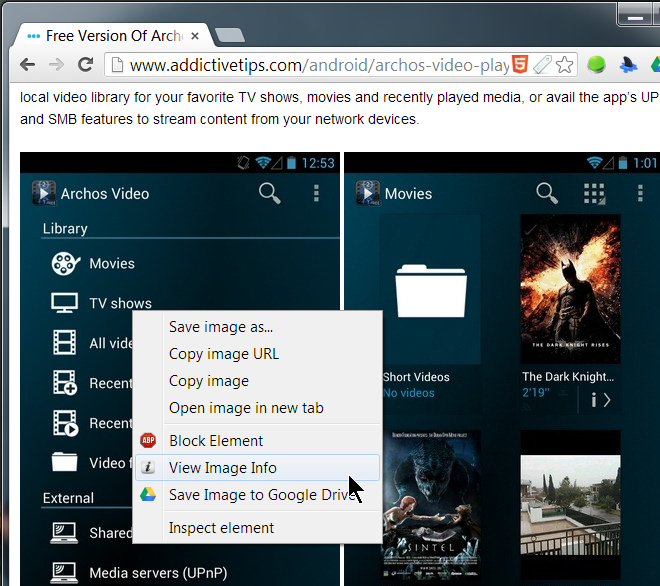Click the browser forward arrow
Viewport: 660px width, 586px height.
(x=56, y=65)
